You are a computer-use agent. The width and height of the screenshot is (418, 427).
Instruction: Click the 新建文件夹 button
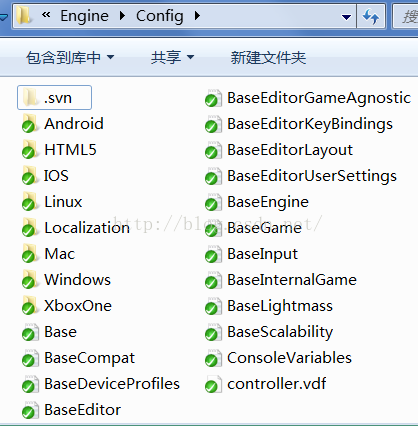pos(268,58)
